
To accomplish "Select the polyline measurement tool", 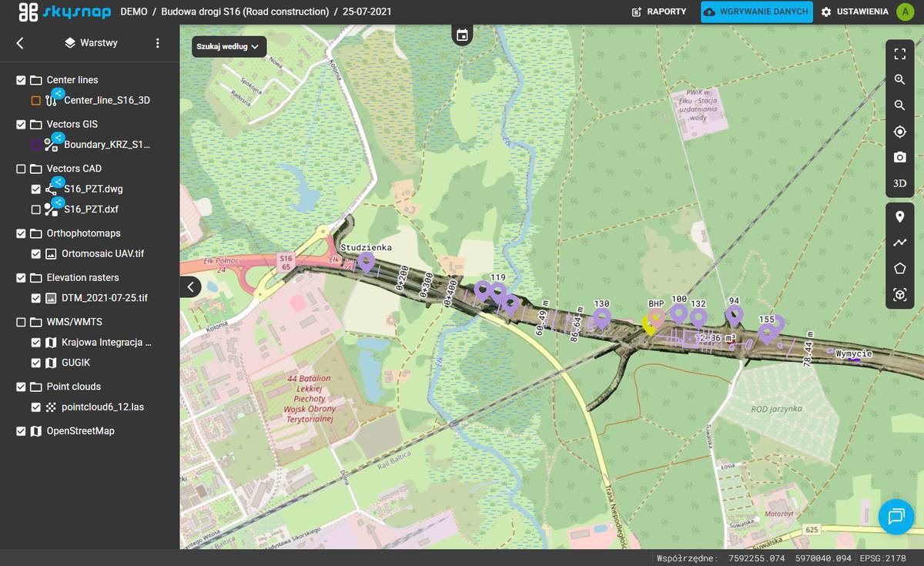I will [899, 243].
